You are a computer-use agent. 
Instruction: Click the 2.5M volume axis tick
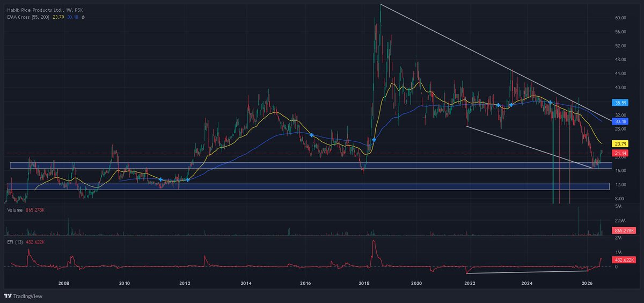pyautogui.click(x=620, y=221)
